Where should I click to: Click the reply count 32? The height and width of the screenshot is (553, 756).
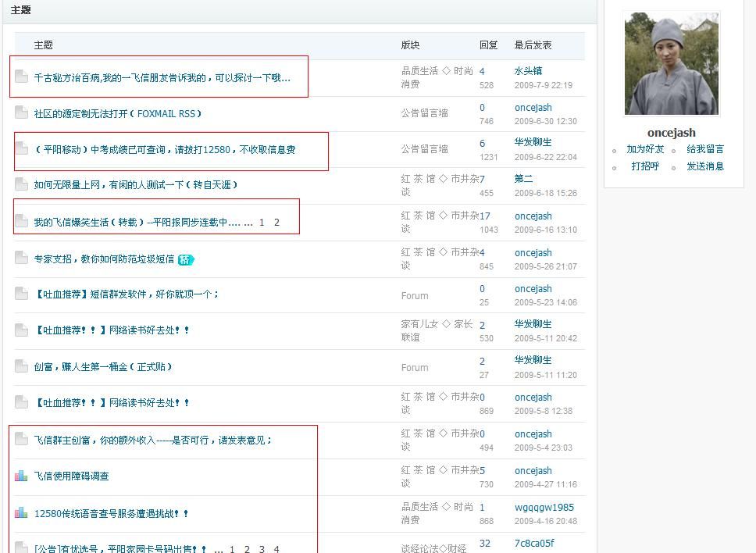[x=485, y=544]
